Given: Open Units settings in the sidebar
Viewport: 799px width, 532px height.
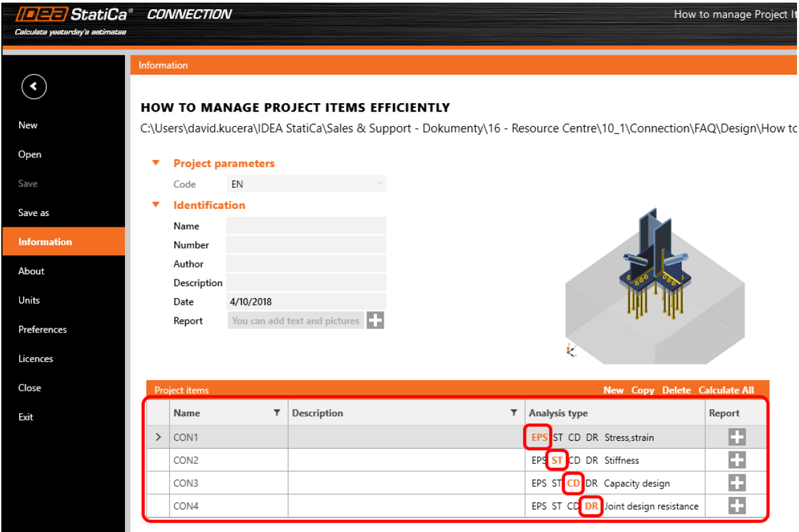Looking at the screenshot, I should [x=29, y=300].
